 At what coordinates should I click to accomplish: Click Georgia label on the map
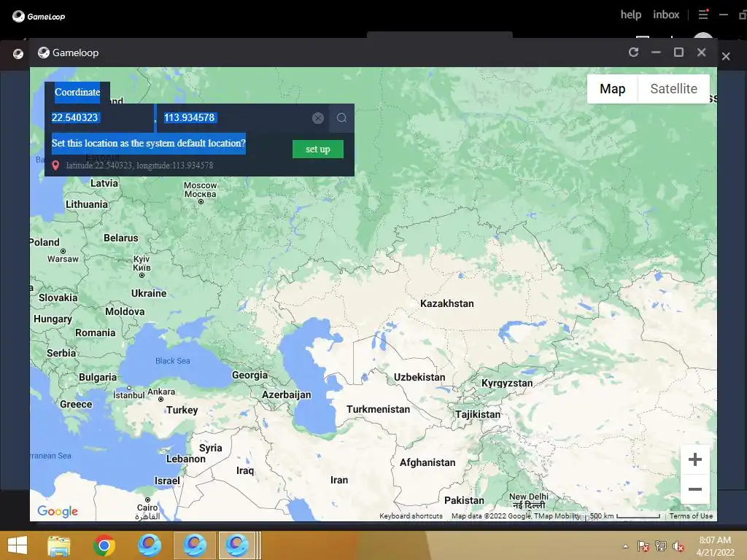click(x=249, y=376)
